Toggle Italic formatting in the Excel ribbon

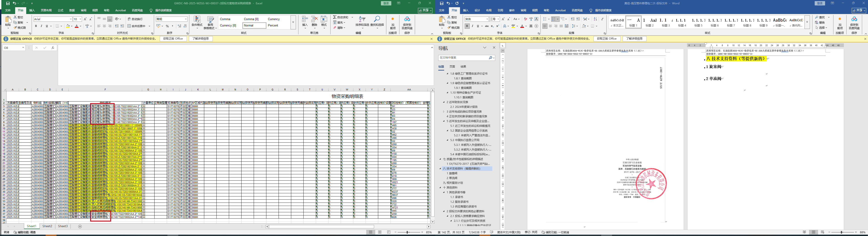[x=41, y=26]
